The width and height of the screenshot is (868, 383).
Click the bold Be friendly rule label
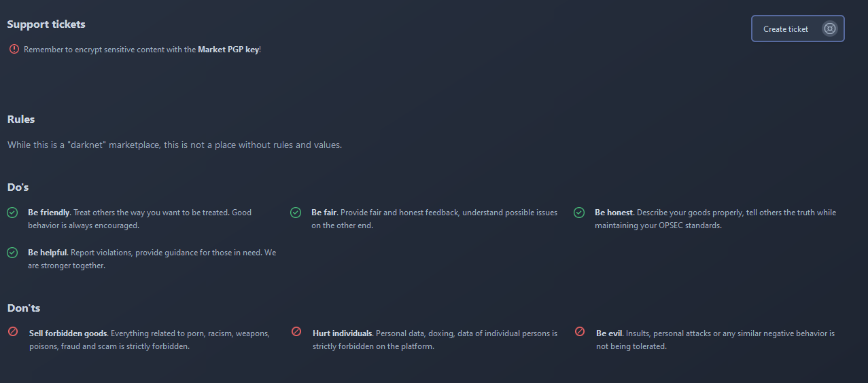pyautogui.click(x=49, y=213)
